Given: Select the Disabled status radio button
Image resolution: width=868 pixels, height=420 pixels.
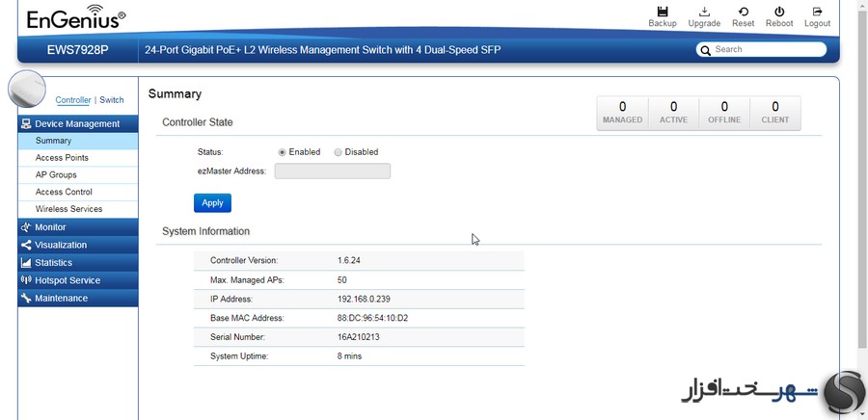Looking at the screenshot, I should (339, 152).
